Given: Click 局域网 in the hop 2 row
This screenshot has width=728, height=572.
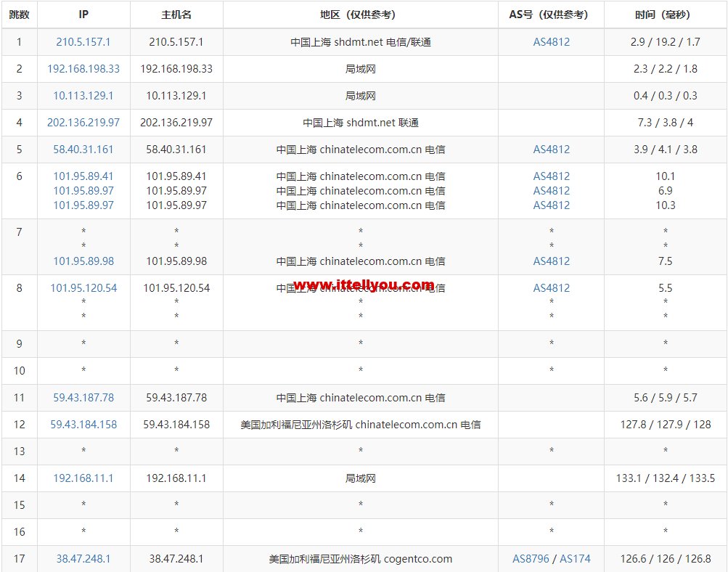Looking at the screenshot, I should click(360, 69).
